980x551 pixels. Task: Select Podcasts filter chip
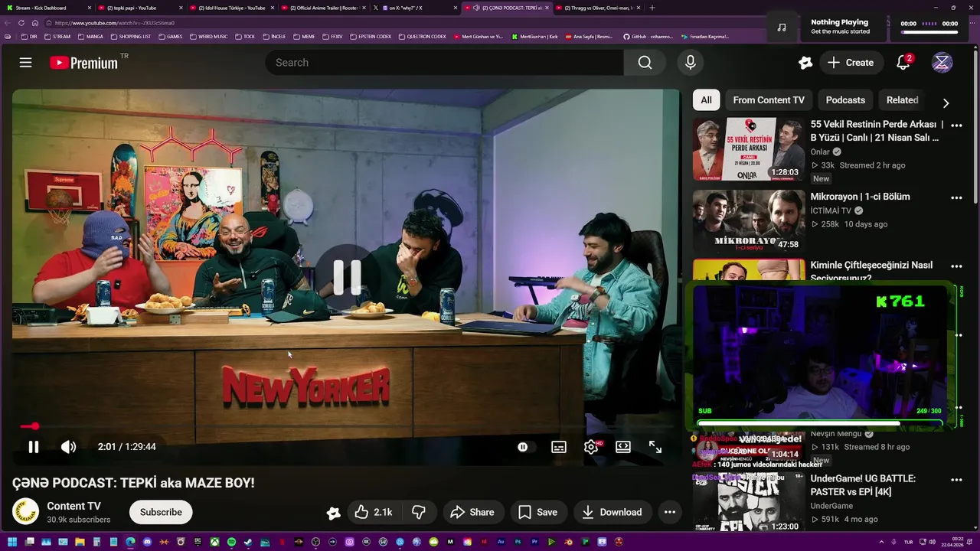tap(845, 100)
